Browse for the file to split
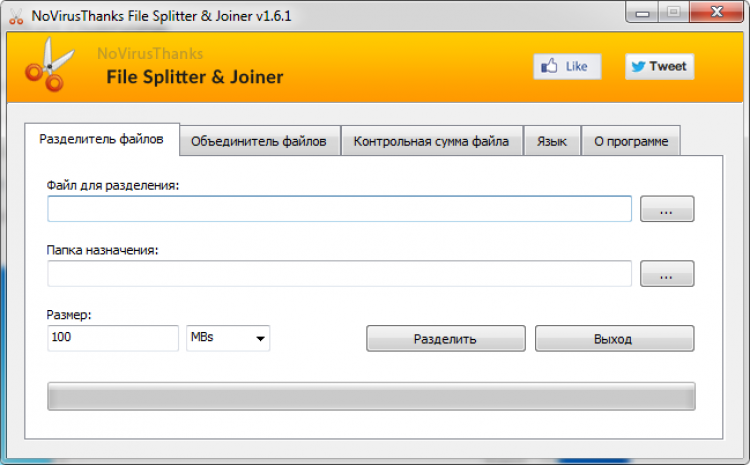 [667, 209]
